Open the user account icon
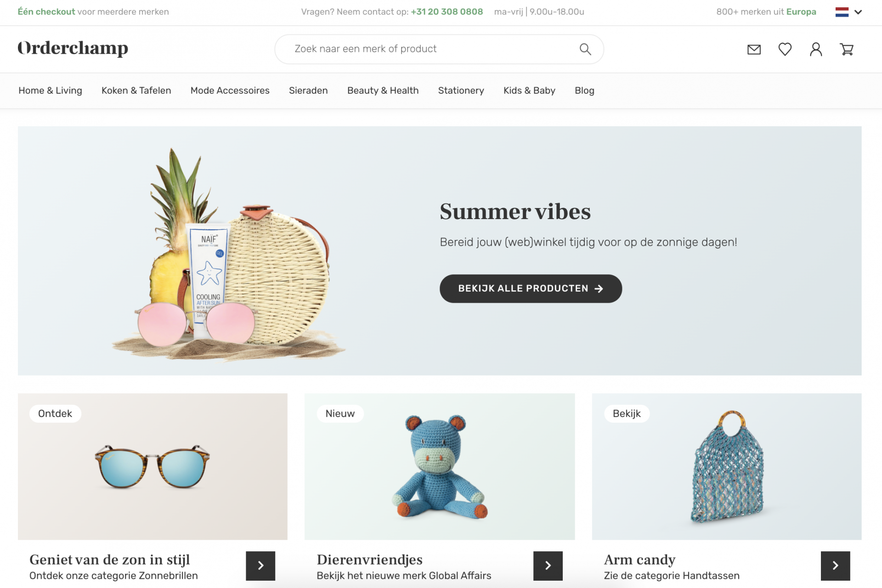The width and height of the screenshot is (882, 588). 816,49
